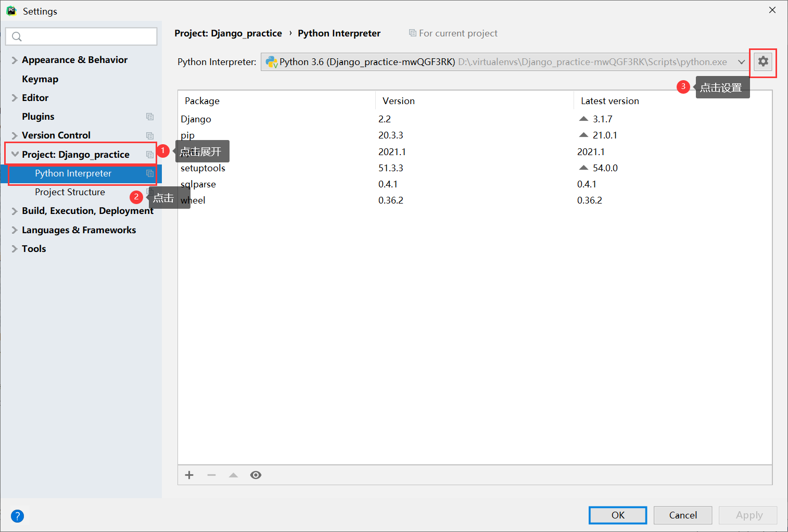
Task: Select Plugins in settings tree
Action: (38, 117)
